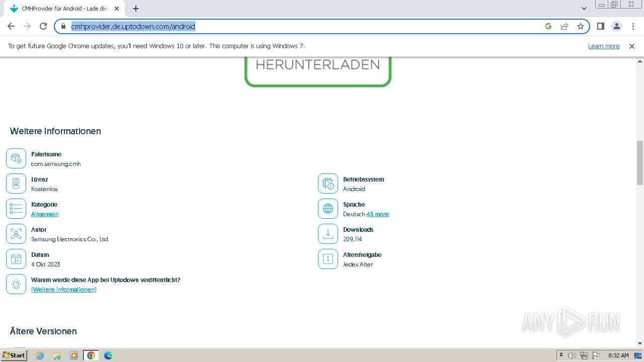Open Chrome three-dot menu
Image resolution: width=644 pixels, height=362 pixels.
coord(633,26)
